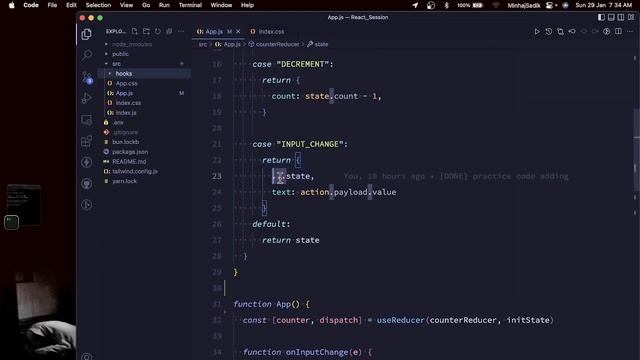The height and width of the screenshot is (360, 640).
Task: Switch to the index.css tab
Action: coord(267,31)
